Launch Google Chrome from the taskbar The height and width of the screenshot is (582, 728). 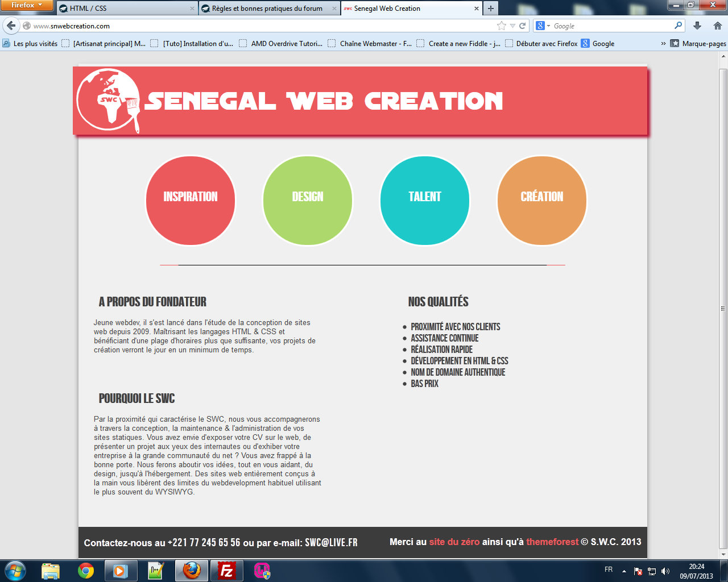point(86,570)
